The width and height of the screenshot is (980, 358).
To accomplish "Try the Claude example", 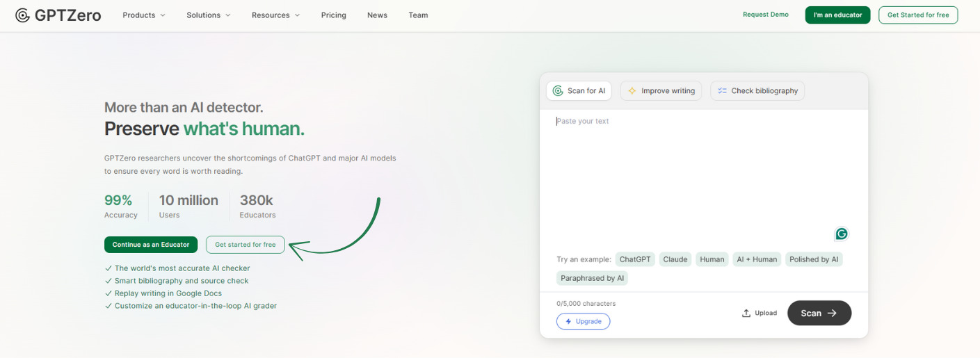I will pos(675,259).
